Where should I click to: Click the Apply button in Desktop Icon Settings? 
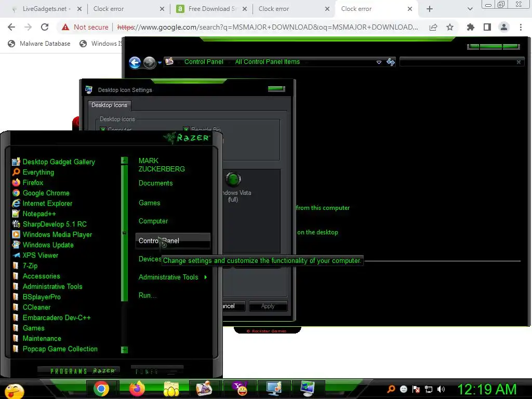click(268, 306)
